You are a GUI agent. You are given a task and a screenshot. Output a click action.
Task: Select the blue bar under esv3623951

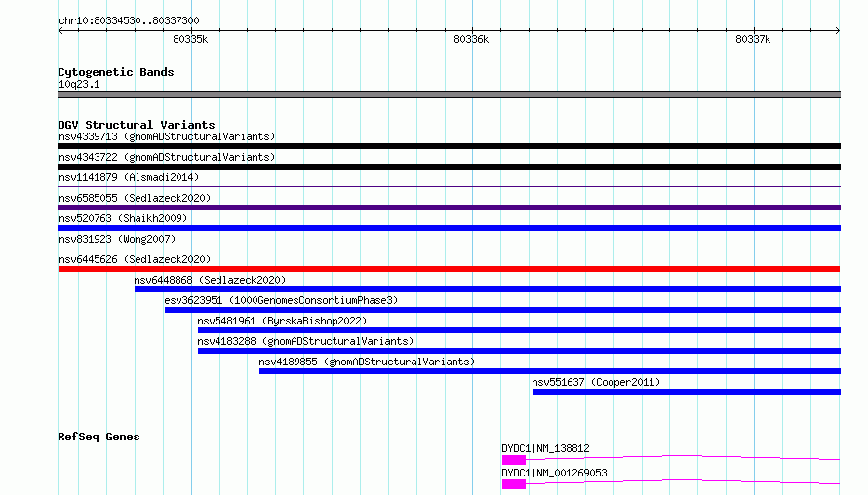point(502,310)
